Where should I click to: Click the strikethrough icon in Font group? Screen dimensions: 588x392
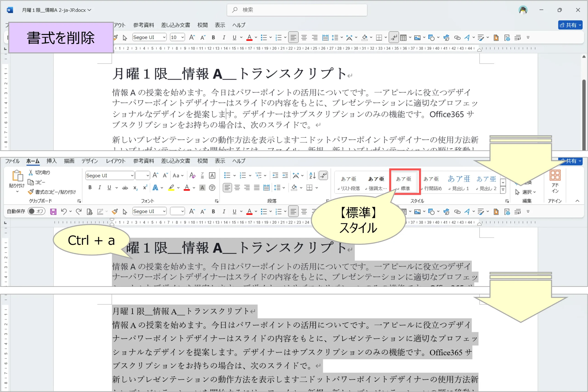click(125, 188)
